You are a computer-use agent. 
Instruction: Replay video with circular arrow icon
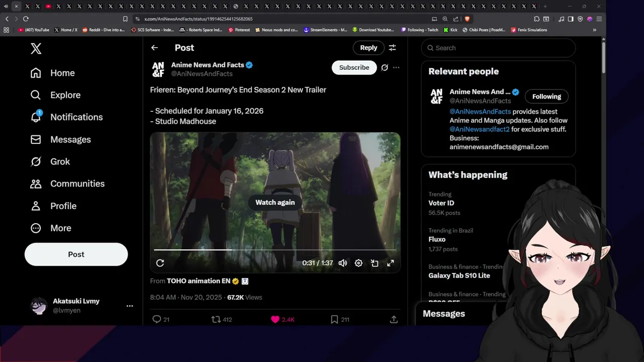[160, 263]
